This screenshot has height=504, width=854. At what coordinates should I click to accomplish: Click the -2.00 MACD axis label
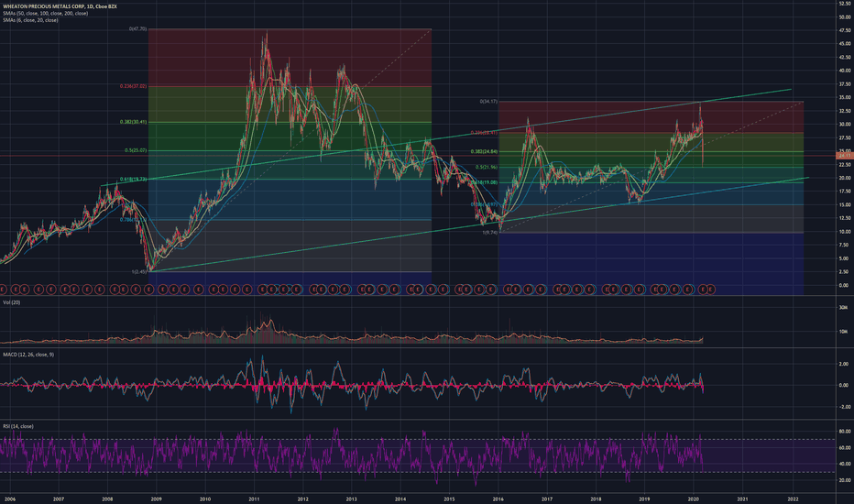[843, 407]
